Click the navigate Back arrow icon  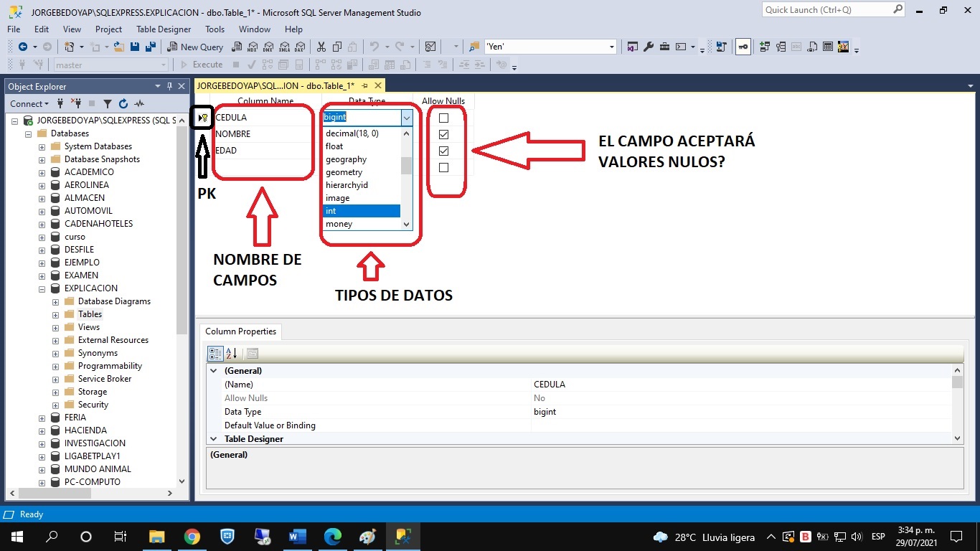[22, 47]
